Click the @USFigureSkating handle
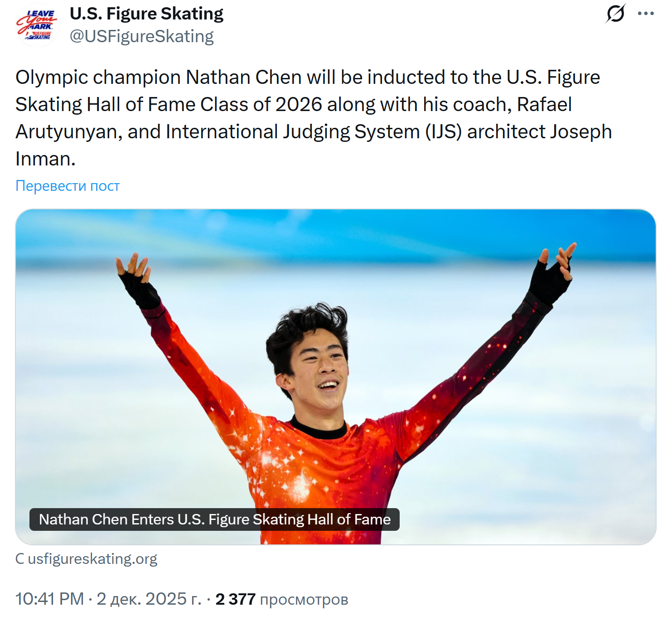 coord(141,36)
